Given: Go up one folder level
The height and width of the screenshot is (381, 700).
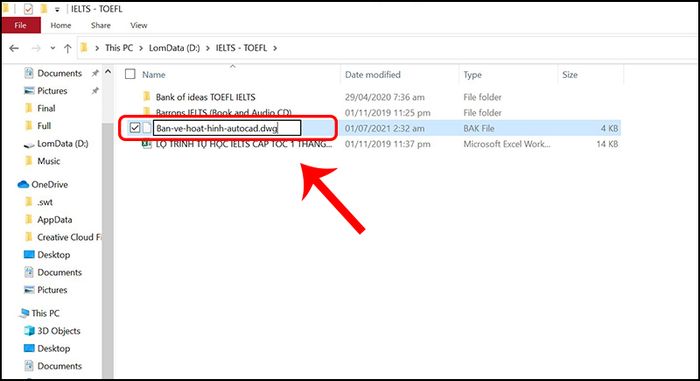Looking at the screenshot, I should coord(67,48).
